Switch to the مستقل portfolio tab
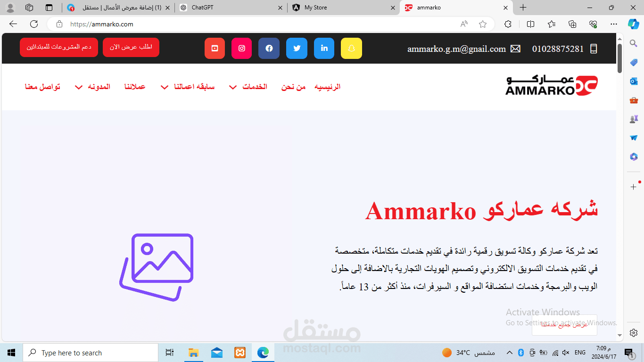The height and width of the screenshot is (362, 644). tap(118, 8)
